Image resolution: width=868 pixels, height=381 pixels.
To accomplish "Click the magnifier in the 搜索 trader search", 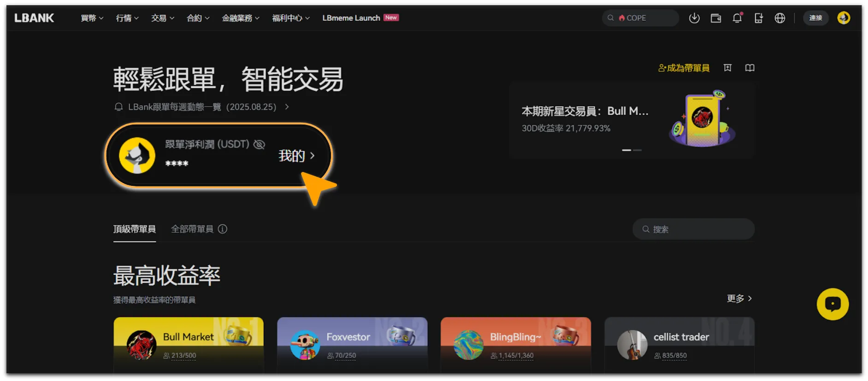I will coord(646,229).
